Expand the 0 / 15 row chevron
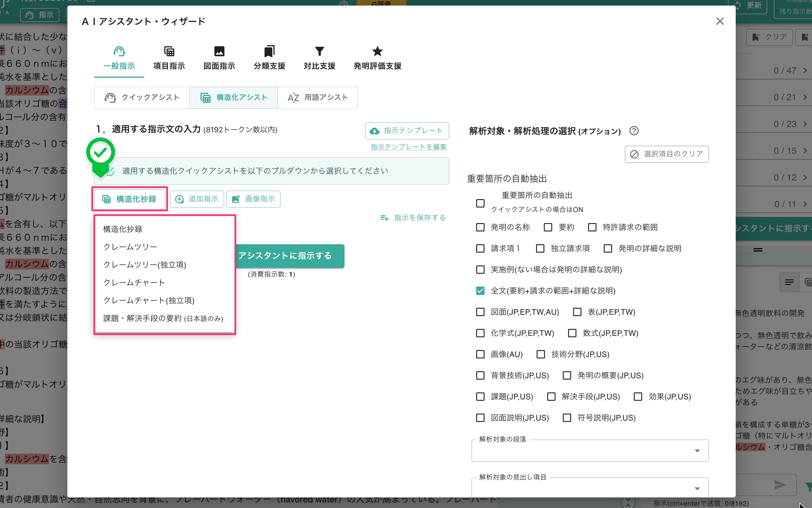This screenshot has height=508, width=812. pos(805,151)
